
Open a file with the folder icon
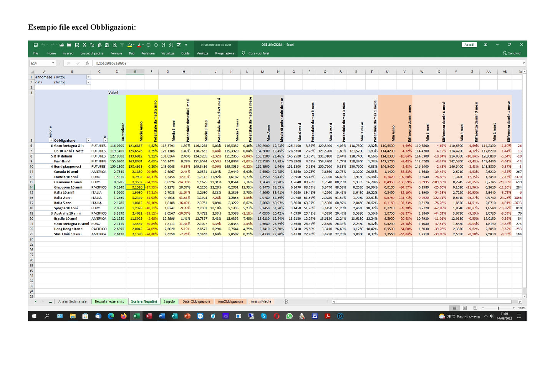61,45
